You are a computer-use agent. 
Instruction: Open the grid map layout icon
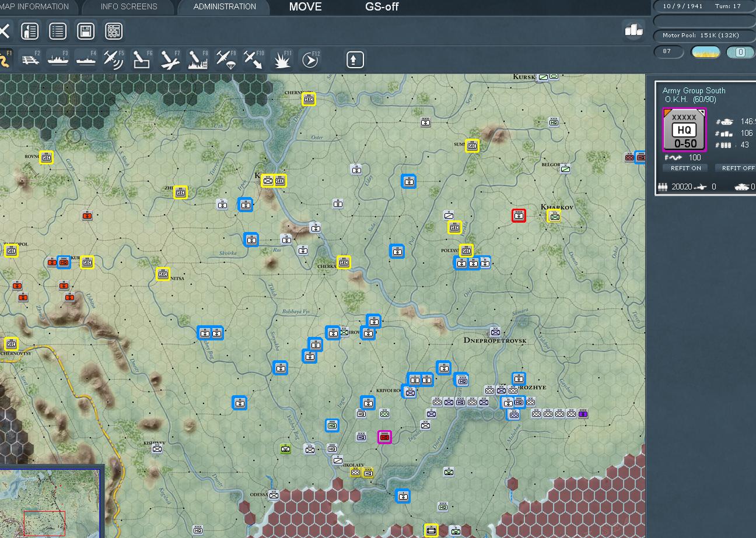(x=114, y=31)
